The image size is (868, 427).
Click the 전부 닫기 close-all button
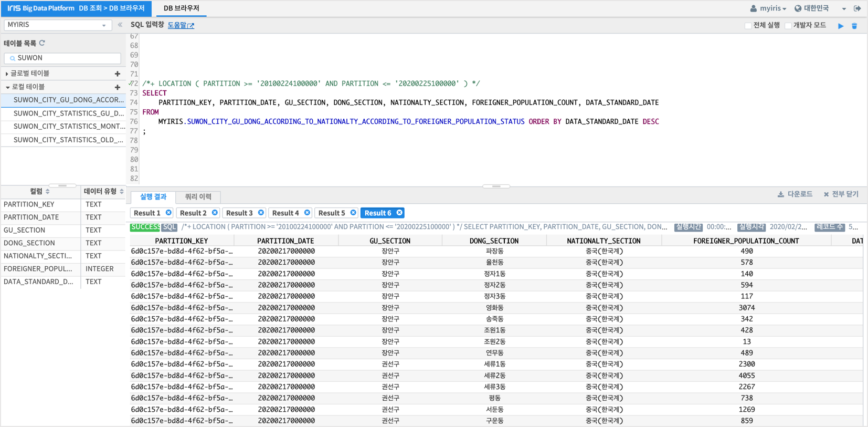coord(841,194)
